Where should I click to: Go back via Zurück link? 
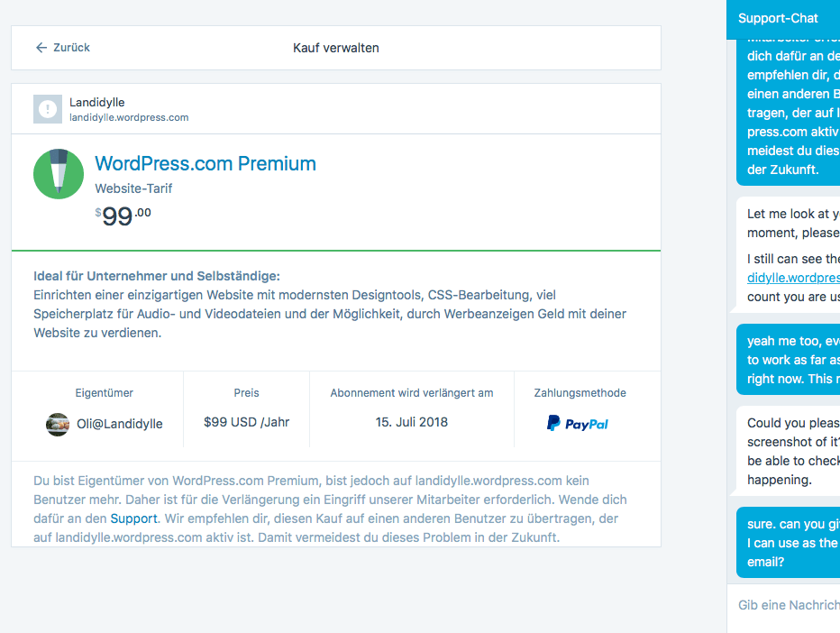(x=71, y=48)
